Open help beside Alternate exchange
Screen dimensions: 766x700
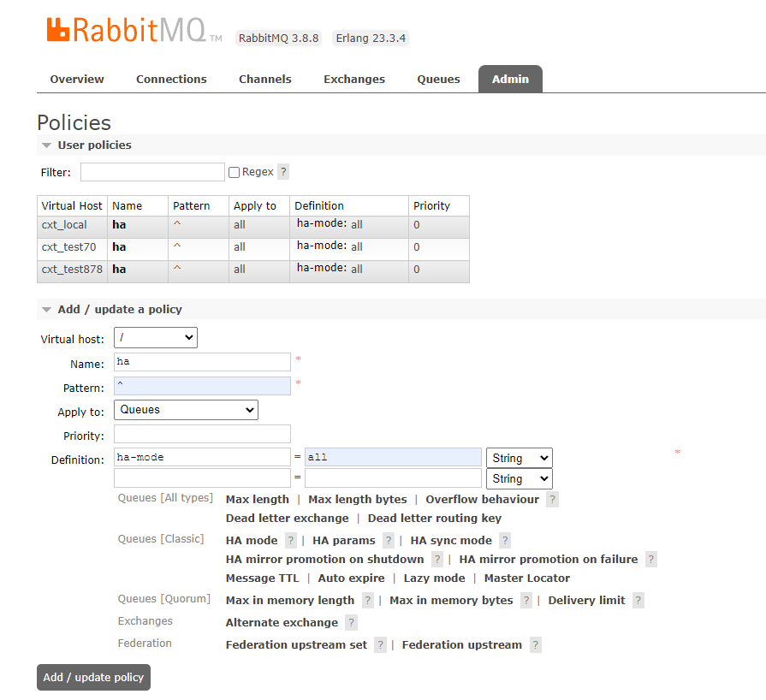point(351,622)
